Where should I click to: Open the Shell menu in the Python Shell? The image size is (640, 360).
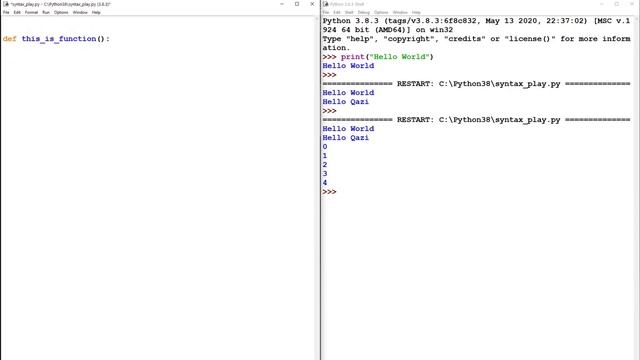349,13
